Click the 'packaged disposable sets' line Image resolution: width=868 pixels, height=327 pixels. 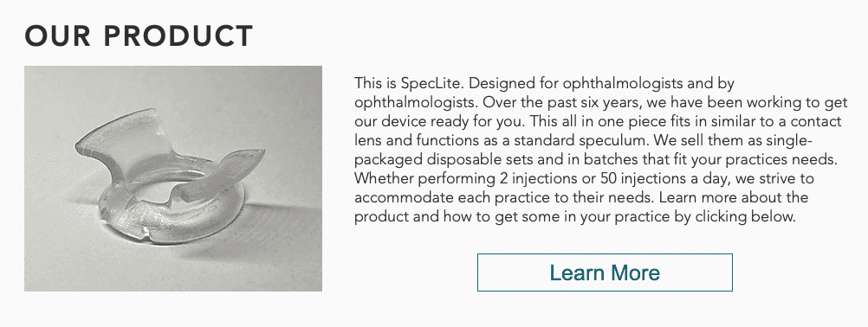tap(594, 159)
